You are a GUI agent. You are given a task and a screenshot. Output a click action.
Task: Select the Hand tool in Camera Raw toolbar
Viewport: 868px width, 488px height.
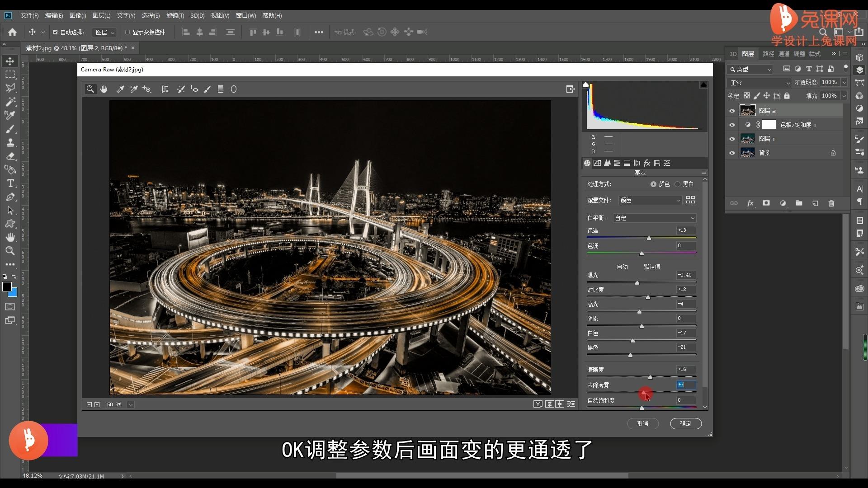104,89
